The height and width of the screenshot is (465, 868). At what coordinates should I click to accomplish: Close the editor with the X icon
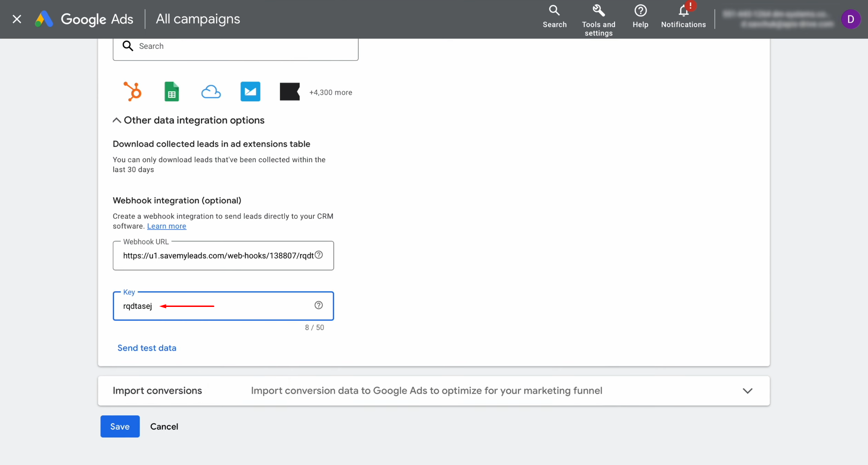click(17, 19)
